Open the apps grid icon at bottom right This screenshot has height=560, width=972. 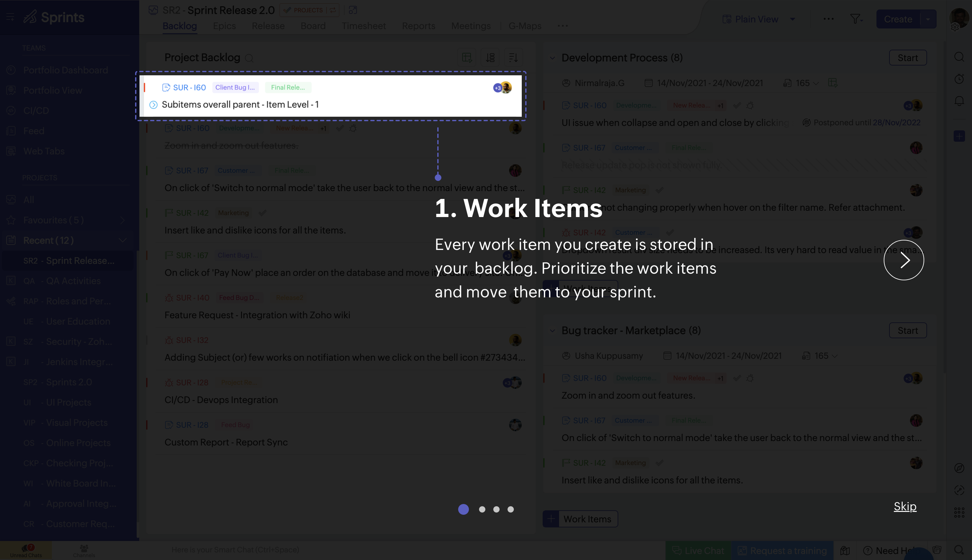tap(959, 512)
